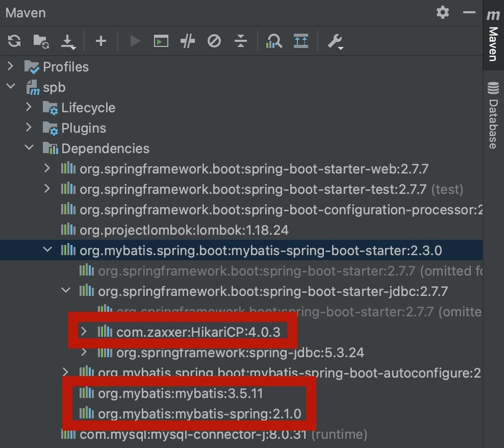Expand the Lifecycle node
The width and height of the screenshot is (504, 448).
coord(29,107)
